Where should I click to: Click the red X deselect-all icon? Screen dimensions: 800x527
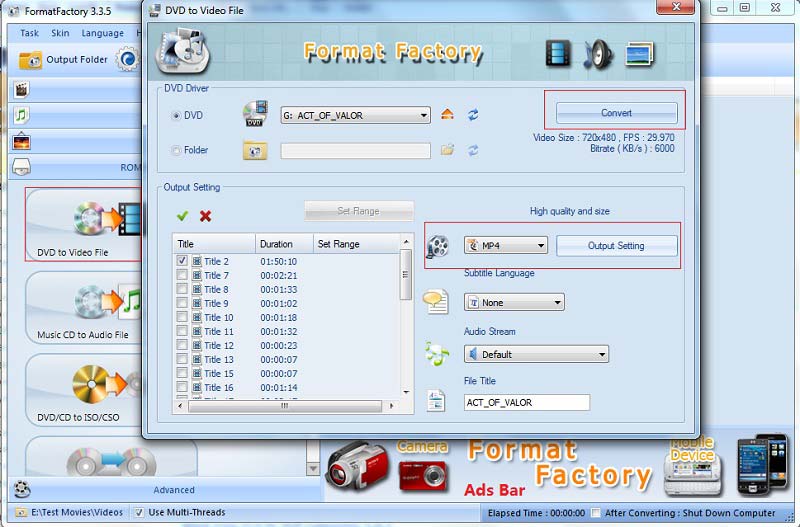(x=205, y=215)
